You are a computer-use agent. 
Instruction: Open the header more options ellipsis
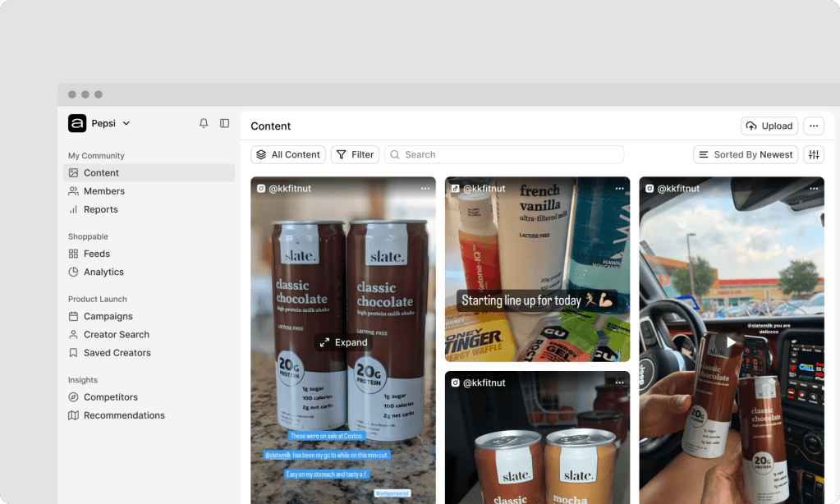point(813,126)
